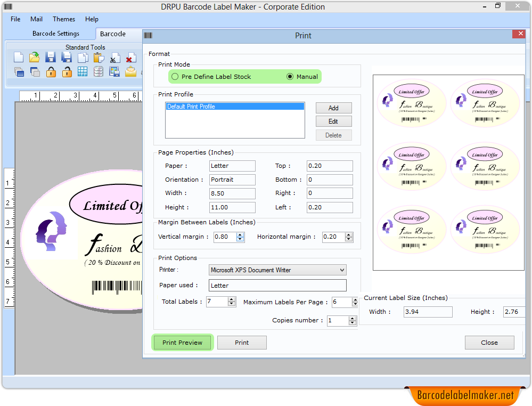Paste using the clipboard icon
The width and height of the screenshot is (532, 406).
(99, 58)
